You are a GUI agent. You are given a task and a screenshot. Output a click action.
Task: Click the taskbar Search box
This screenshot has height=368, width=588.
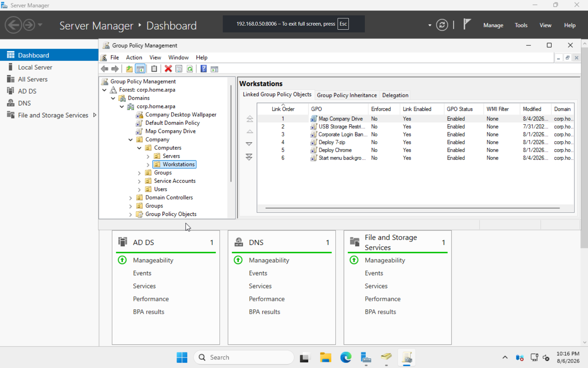click(x=244, y=357)
